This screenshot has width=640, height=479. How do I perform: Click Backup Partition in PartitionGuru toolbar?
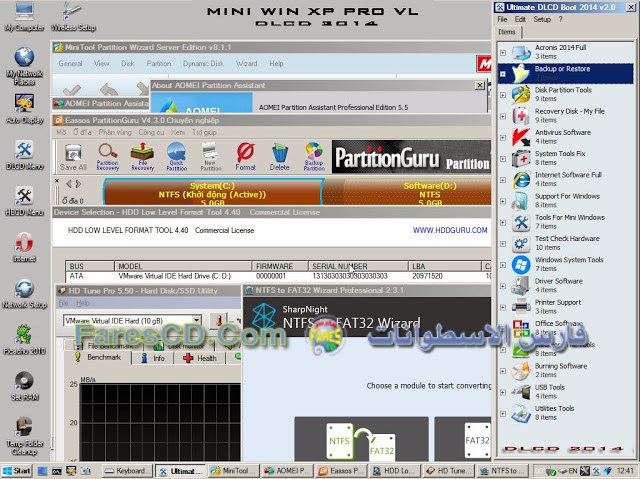point(314,157)
